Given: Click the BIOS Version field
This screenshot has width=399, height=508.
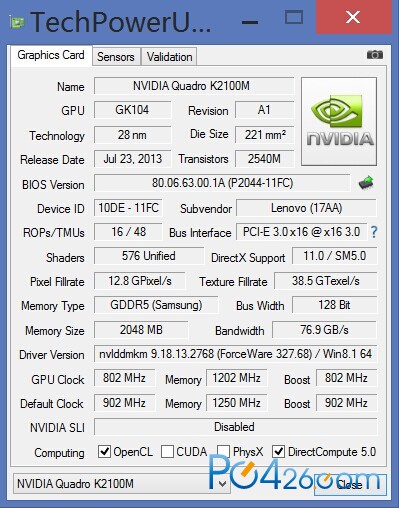Looking at the screenshot, I should [x=222, y=183].
